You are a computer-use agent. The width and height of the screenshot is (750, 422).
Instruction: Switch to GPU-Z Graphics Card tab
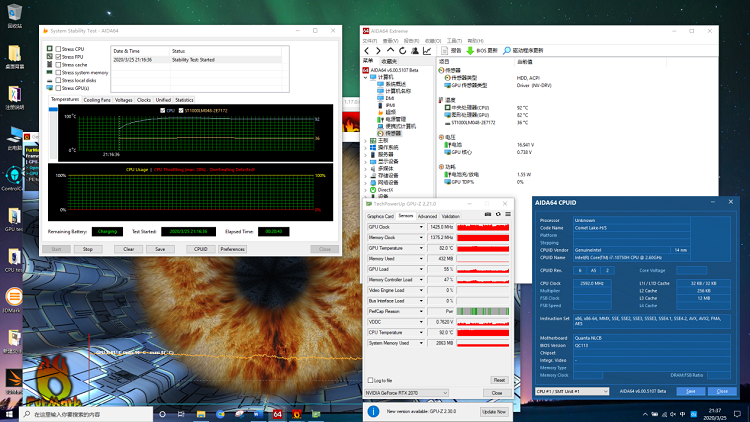[380, 216]
